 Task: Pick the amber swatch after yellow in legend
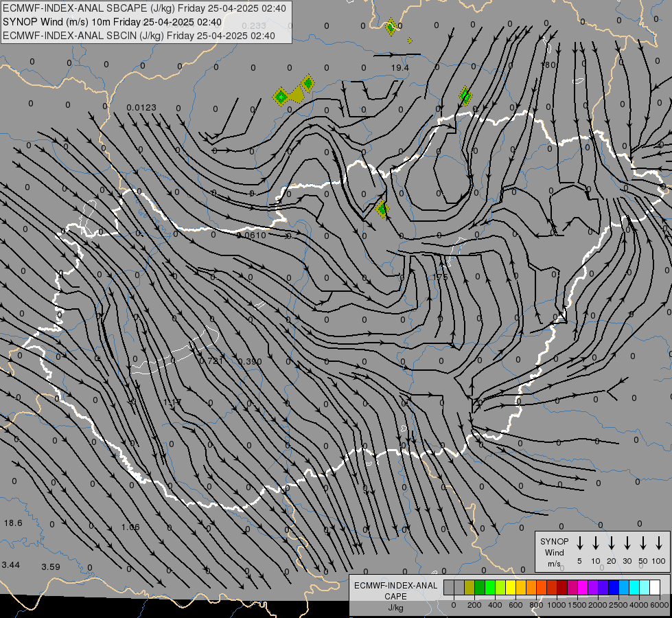point(521,587)
